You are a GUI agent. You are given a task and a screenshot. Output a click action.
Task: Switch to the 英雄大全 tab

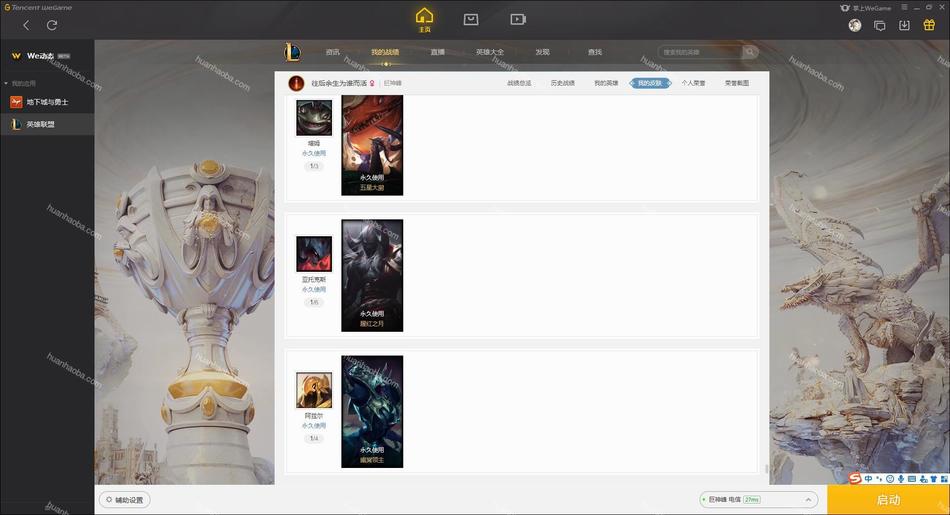(490, 52)
